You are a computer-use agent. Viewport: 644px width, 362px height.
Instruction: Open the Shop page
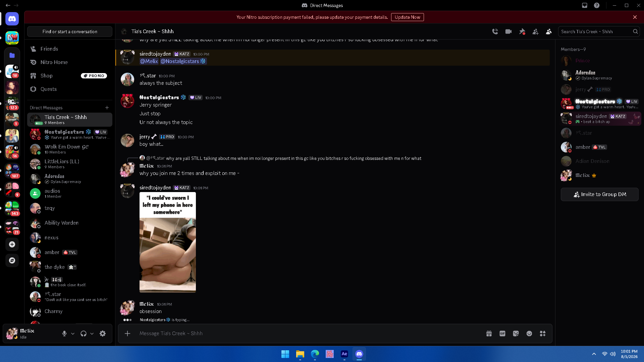[x=70, y=76]
